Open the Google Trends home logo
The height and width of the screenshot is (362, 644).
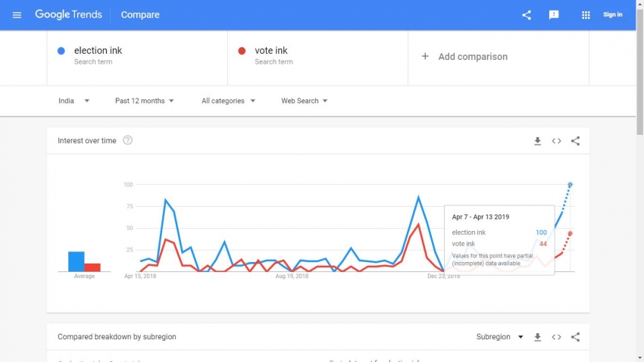click(68, 15)
